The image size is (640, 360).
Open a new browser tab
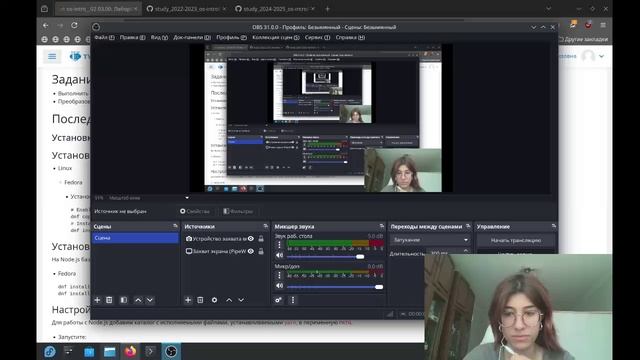click(327, 9)
